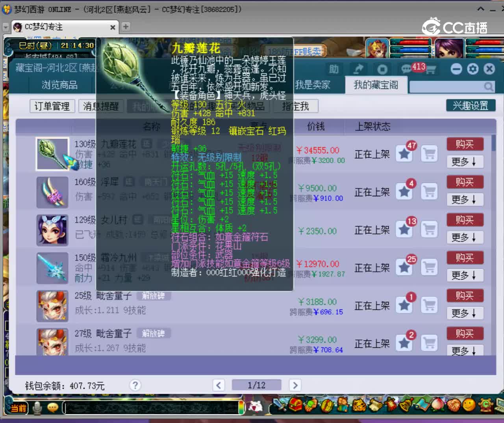Click the green orb give icon
504x423 pixels.
311,405
